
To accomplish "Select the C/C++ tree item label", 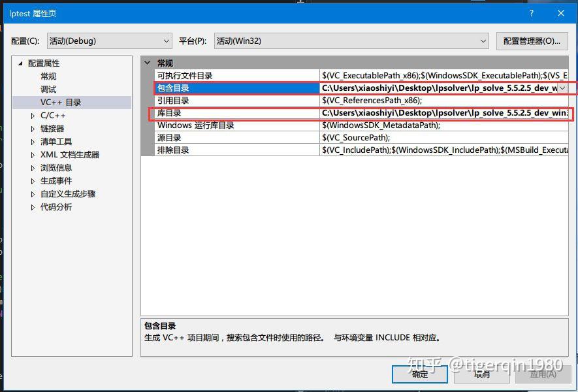I will coord(53,116).
